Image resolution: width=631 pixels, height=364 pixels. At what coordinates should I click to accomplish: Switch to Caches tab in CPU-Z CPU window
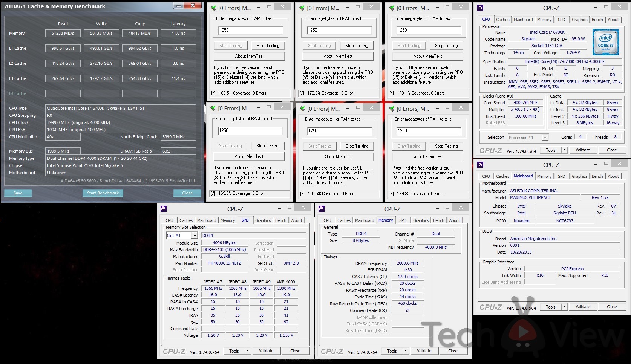502,20
